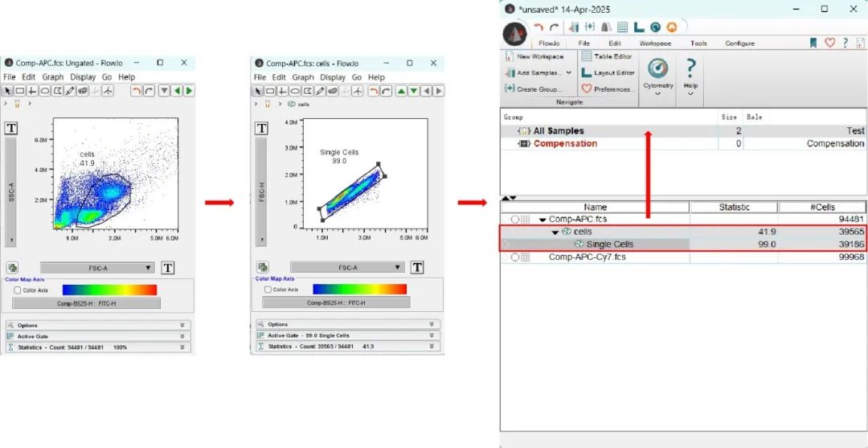The height and width of the screenshot is (448, 868).
Task: Click the next sample green arrow in Ungated window
Action: (189, 91)
